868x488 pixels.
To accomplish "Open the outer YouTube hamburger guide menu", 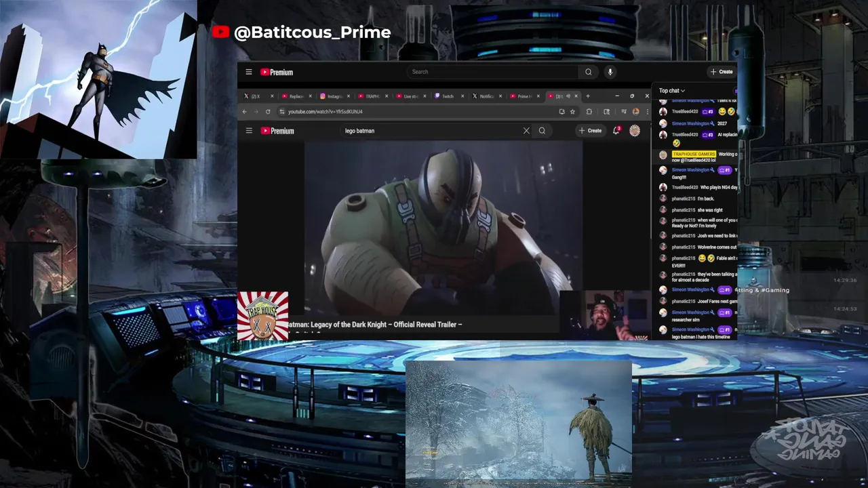I will (249, 72).
